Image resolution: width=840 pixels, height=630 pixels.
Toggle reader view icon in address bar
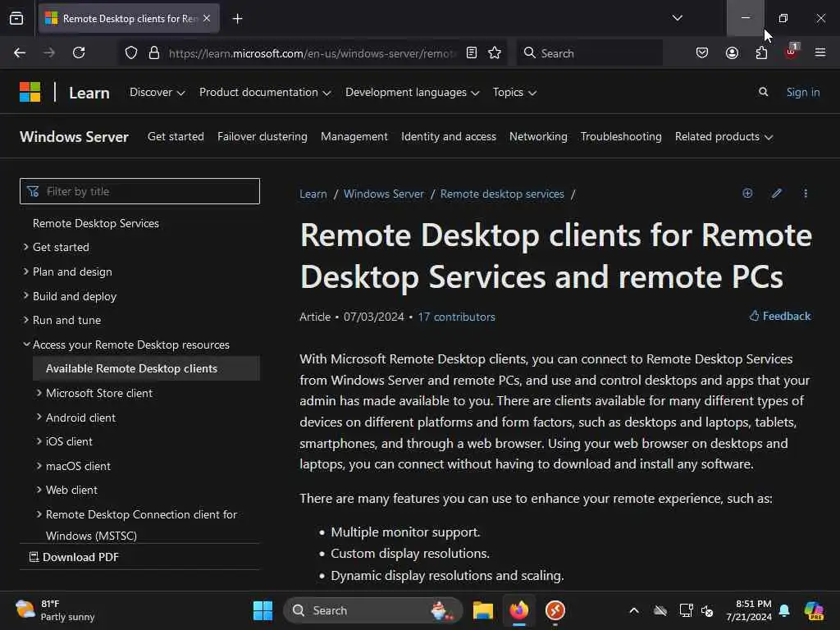[472, 52]
